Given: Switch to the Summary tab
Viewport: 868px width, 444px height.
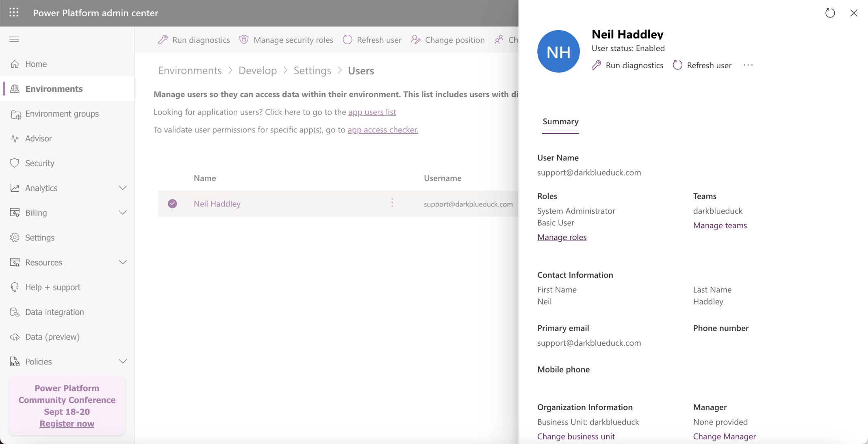Looking at the screenshot, I should click(560, 121).
